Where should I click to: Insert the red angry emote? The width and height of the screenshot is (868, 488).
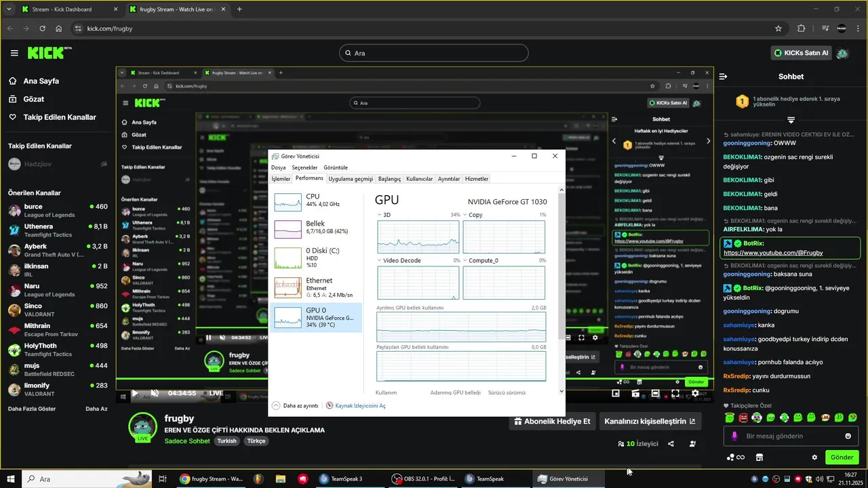743,418
